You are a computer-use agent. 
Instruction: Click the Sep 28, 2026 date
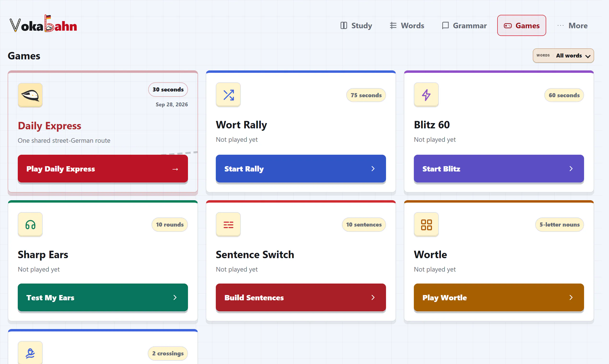172,104
